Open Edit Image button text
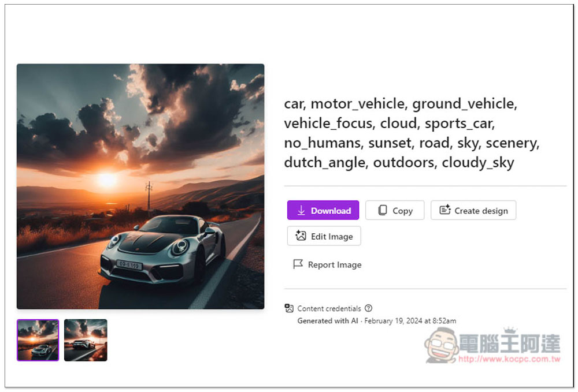Image resolution: width=578 pixels, height=392 pixels. [x=331, y=236]
